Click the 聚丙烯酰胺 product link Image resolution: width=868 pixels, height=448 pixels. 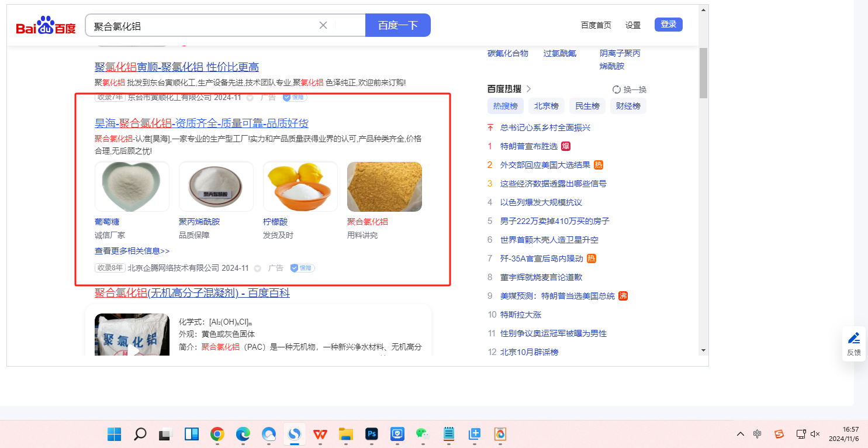click(x=199, y=222)
